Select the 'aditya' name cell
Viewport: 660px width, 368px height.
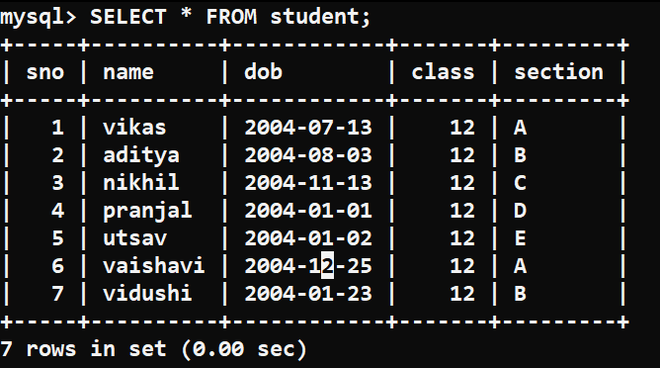pyautogui.click(x=141, y=155)
